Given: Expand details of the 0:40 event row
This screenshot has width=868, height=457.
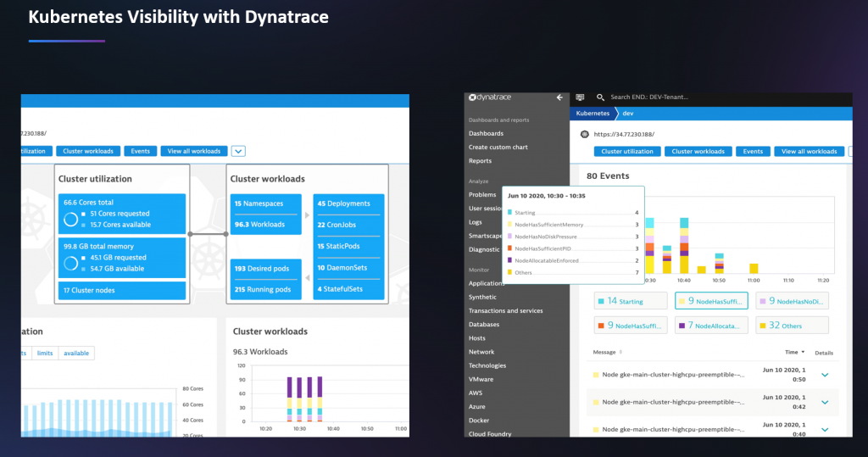Looking at the screenshot, I should (825, 430).
